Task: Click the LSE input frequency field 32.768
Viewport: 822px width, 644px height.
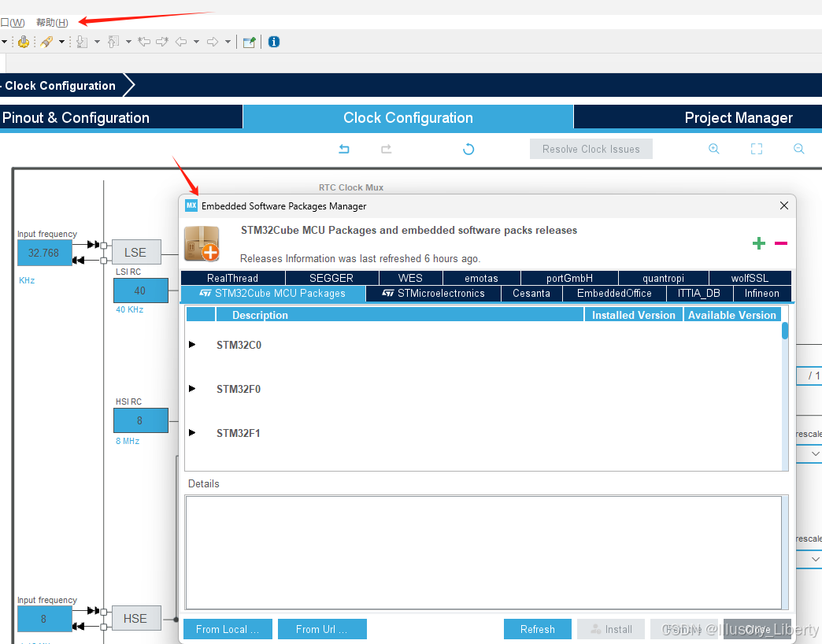Action: click(x=45, y=253)
